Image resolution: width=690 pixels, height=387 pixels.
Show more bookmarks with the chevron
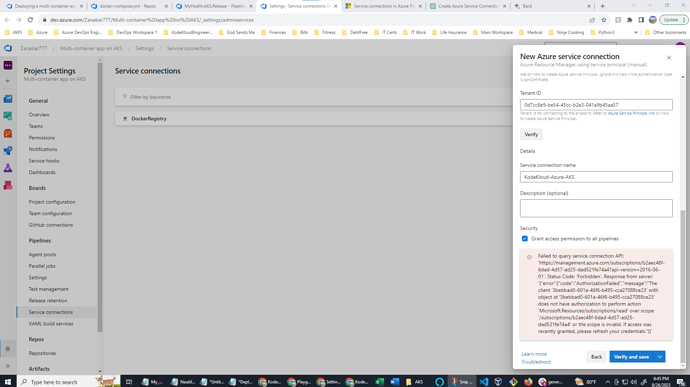click(635, 32)
